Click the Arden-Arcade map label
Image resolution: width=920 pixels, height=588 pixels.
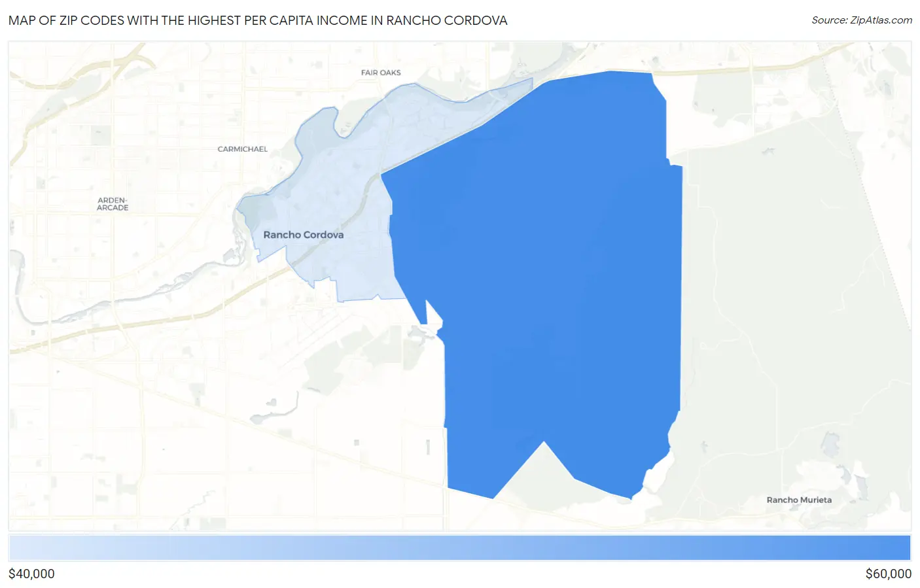pyautogui.click(x=113, y=204)
